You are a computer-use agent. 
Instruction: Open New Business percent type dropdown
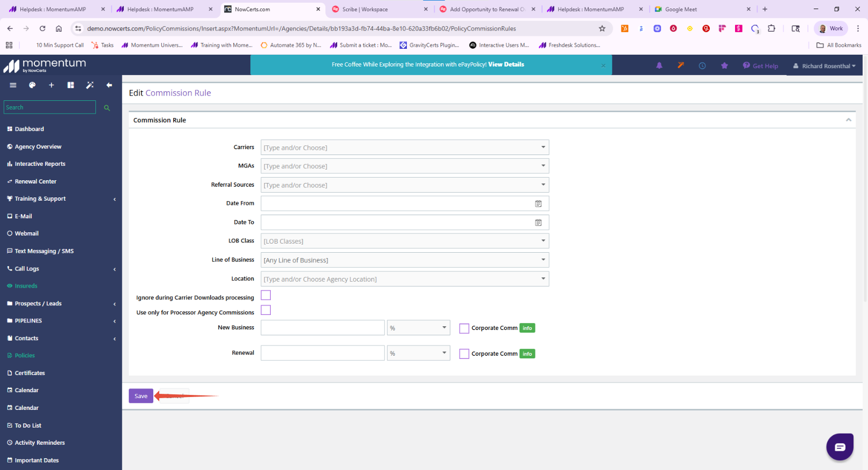point(419,328)
